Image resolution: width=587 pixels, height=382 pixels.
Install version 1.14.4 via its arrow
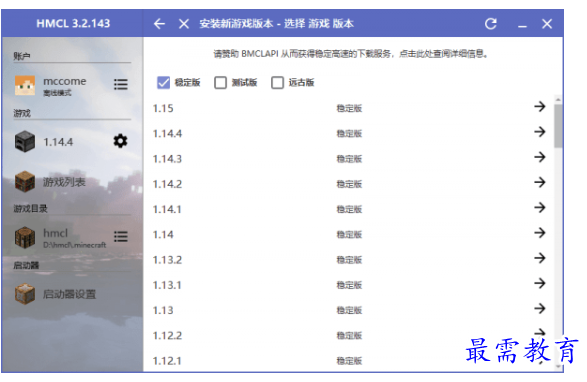[x=539, y=132]
